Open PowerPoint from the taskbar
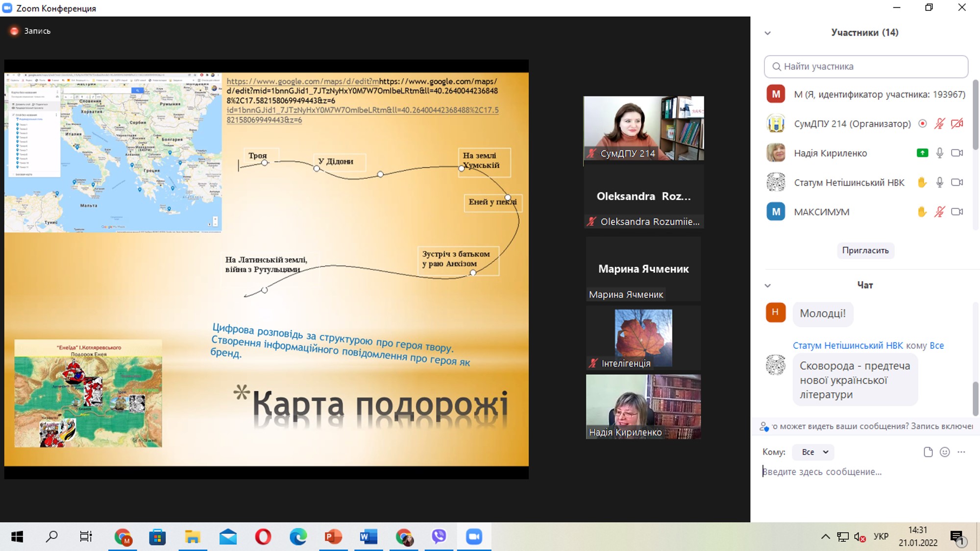The width and height of the screenshot is (980, 551). [x=333, y=537]
